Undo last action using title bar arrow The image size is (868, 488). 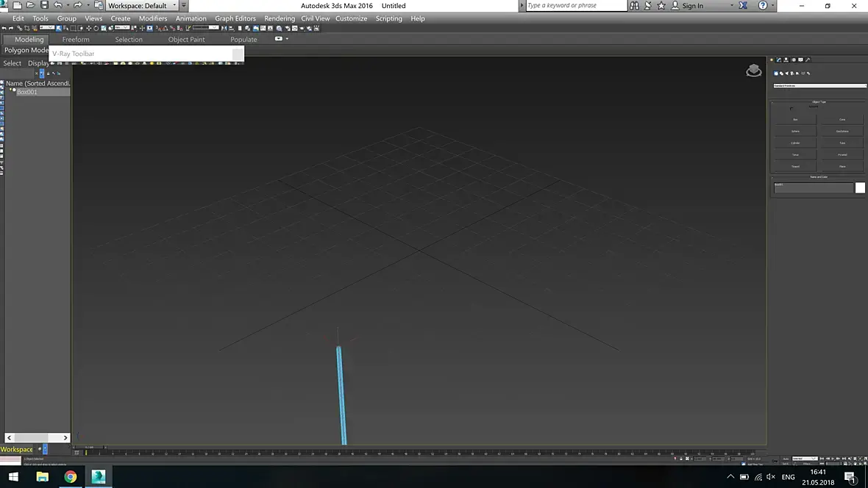(x=57, y=5)
